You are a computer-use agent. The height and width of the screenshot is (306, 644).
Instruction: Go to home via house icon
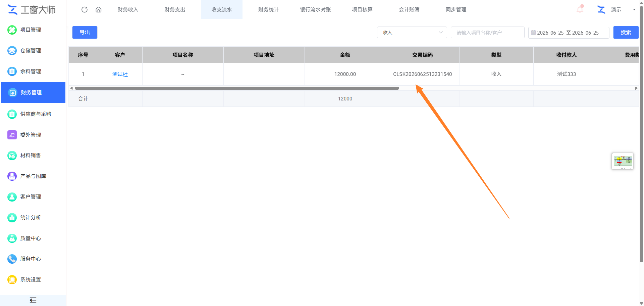pyautogui.click(x=99, y=9)
